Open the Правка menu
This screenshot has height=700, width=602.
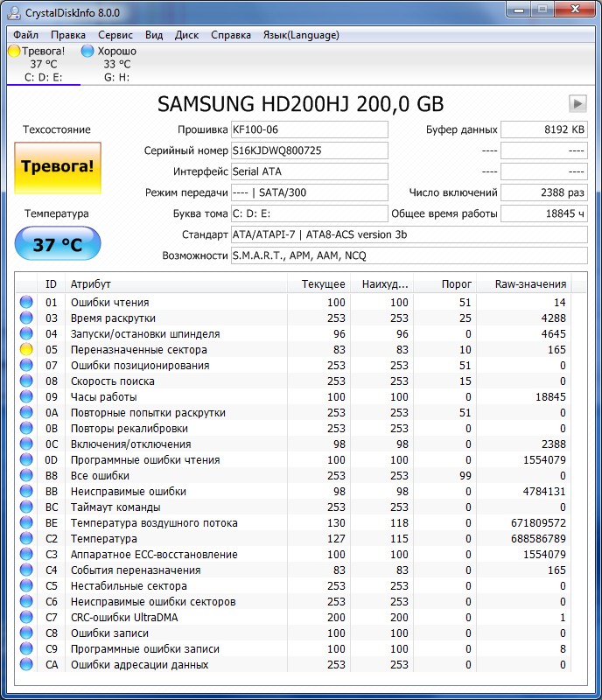point(68,35)
